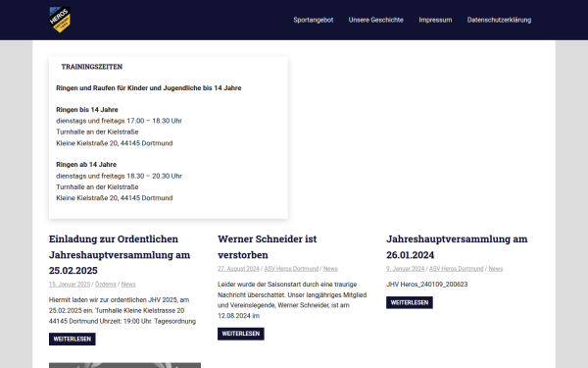Image resolution: width=588 pixels, height=368 pixels.
Task: Click the heading Ringen bis 14 Jahre
Action: 87,110
